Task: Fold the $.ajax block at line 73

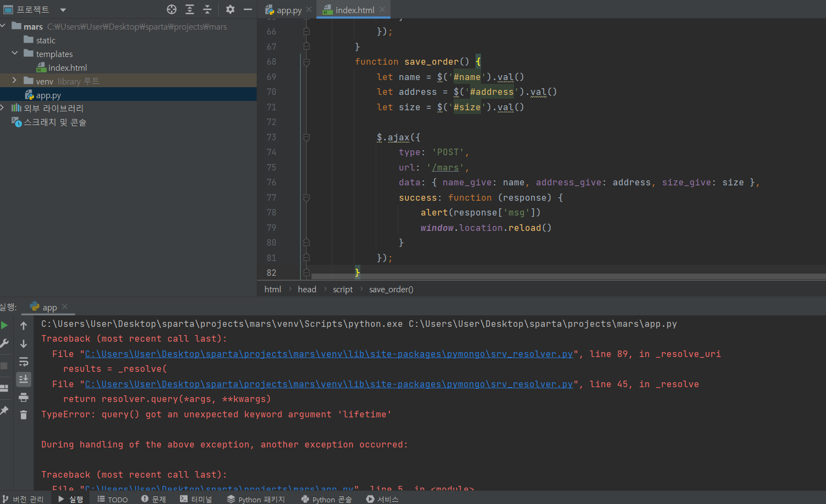Action: (307, 138)
